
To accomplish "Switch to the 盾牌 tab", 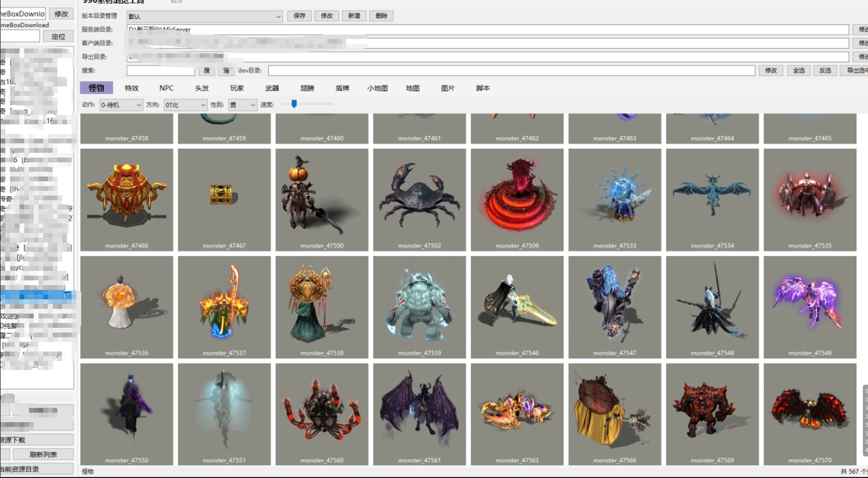I will 343,88.
